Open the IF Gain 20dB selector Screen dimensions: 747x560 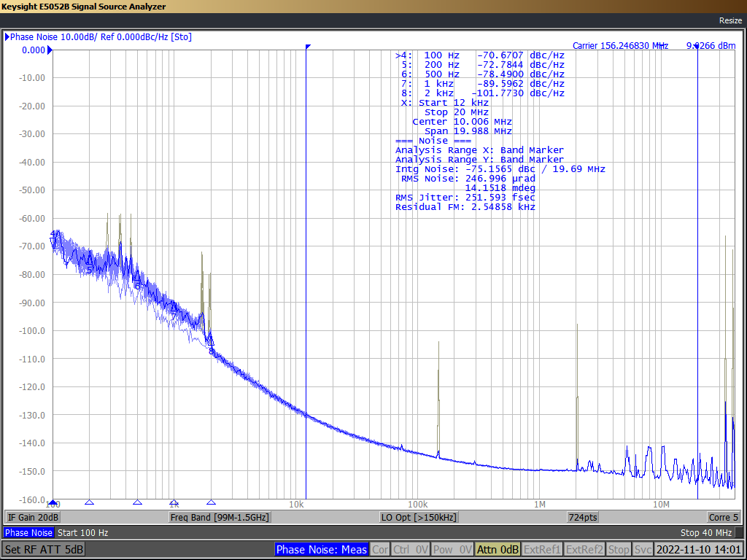32,516
